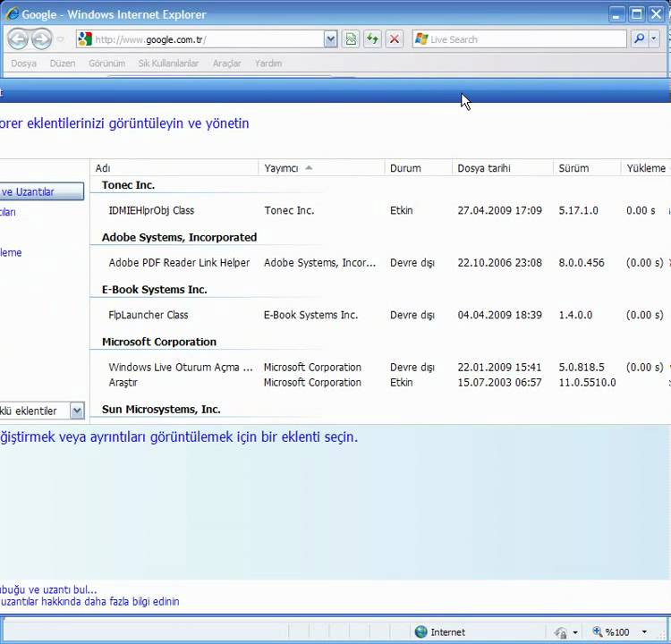Click the browser Back arrow button
Image resolution: width=671 pixels, height=644 pixels.
click(x=18, y=39)
